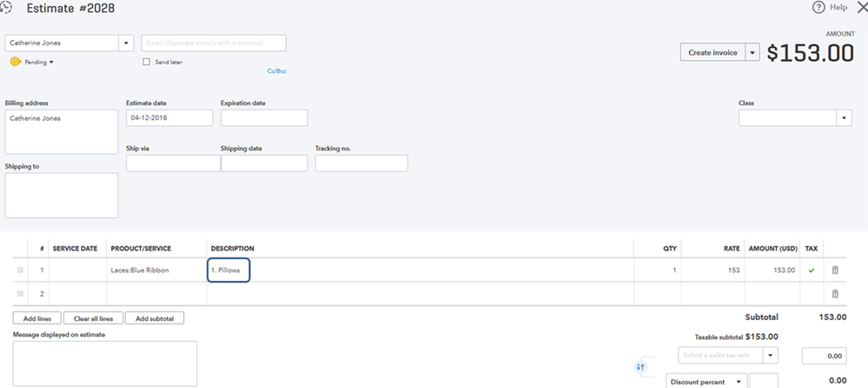
Task: Open the sales tax rate dropdown
Action: click(771, 355)
